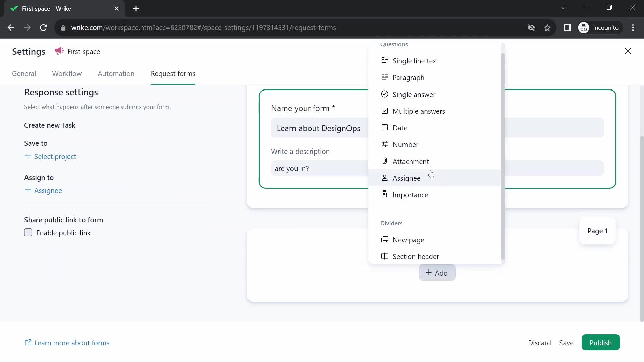Click the tab search dropdown arrow
This screenshot has width=644, height=362.
pos(563,7)
